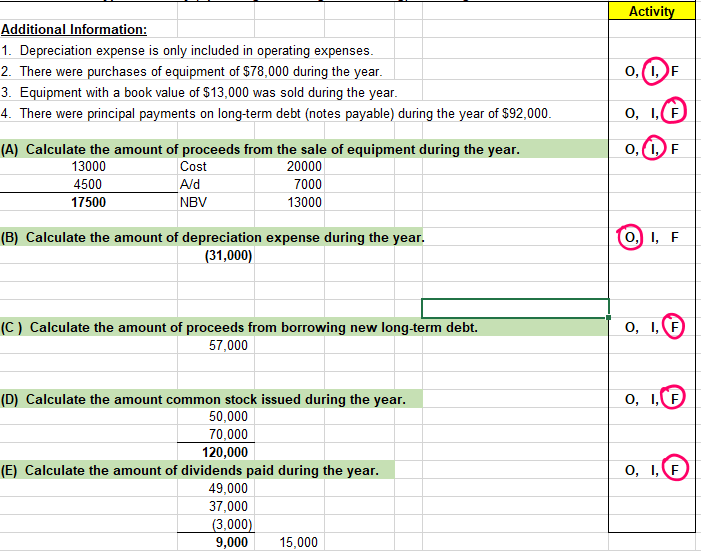Viewport: 701px width, 551px height.
Task: Click question (B) depreciation expense heading
Action: click(211, 237)
